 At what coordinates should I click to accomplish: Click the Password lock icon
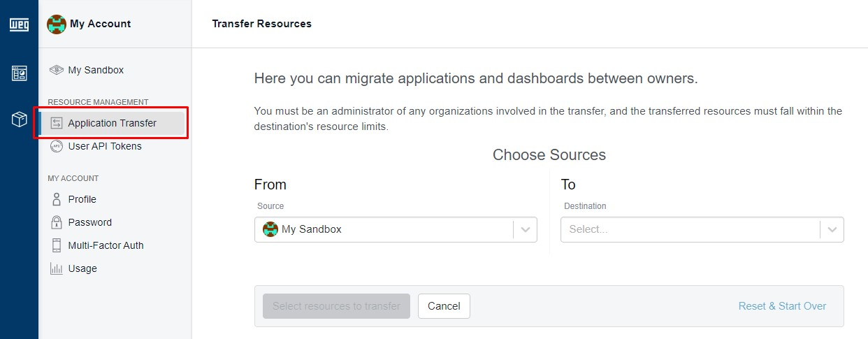coord(57,222)
